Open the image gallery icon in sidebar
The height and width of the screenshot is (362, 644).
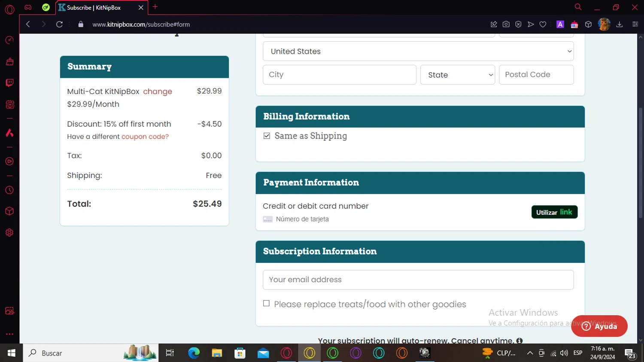[x=9, y=311]
